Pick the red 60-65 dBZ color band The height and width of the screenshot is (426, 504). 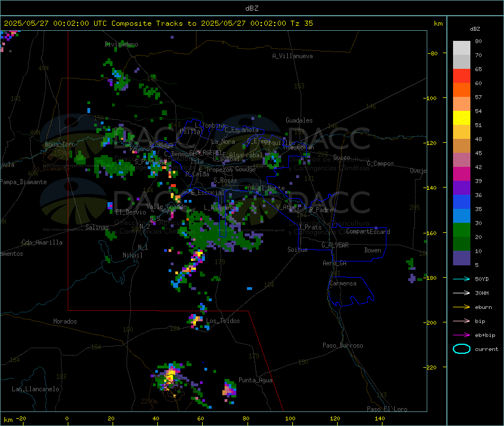(x=461, y=76)
